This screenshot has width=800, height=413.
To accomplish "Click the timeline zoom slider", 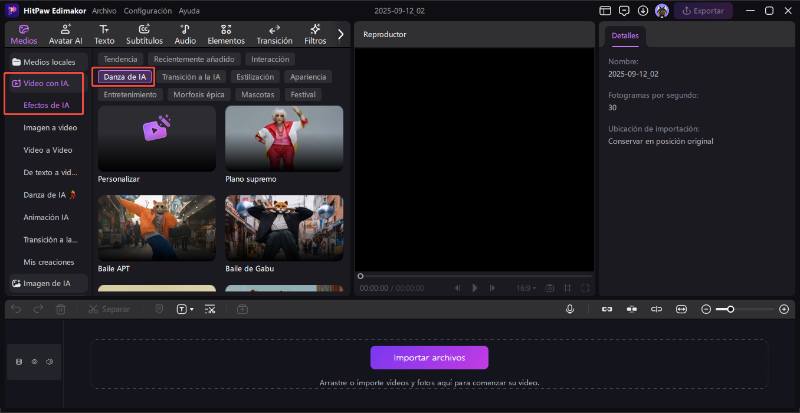I will pos(745,309).
